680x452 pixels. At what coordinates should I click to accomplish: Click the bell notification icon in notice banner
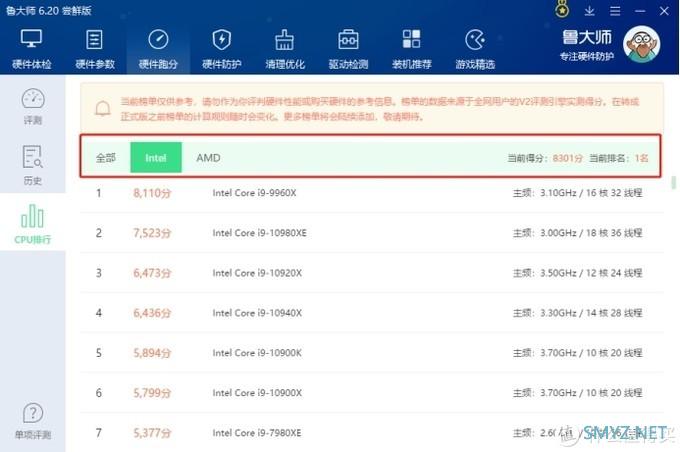coord(103,108)
